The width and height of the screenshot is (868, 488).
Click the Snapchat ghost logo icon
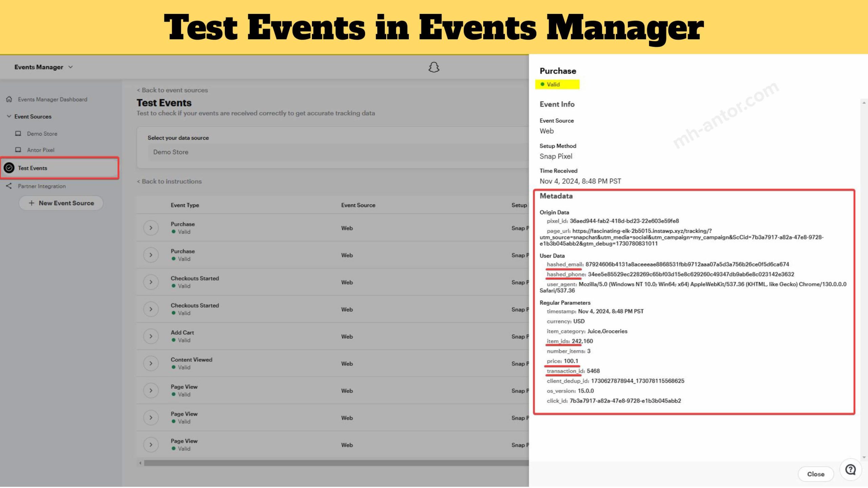pyautogui.click(x=434, y=67)
